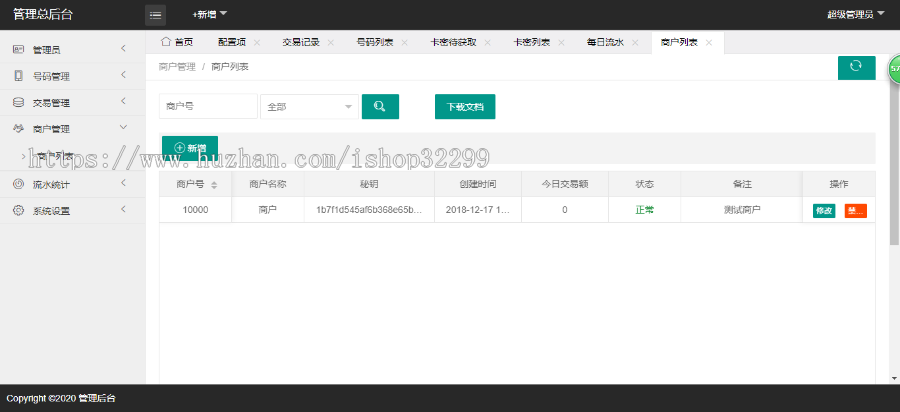Open 商户列表 submenu item in sidebar
The image size is (900, 412).
pyautogui.click(x=55, y=156)
